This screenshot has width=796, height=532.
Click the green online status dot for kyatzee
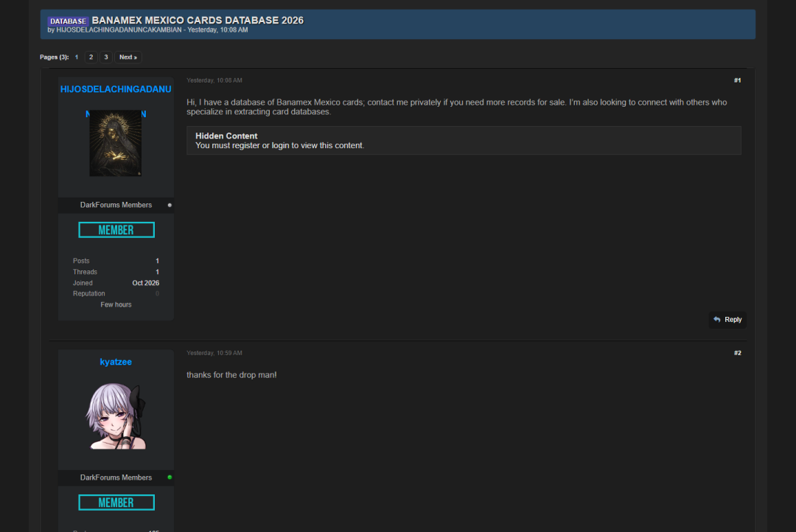[170, 477]
